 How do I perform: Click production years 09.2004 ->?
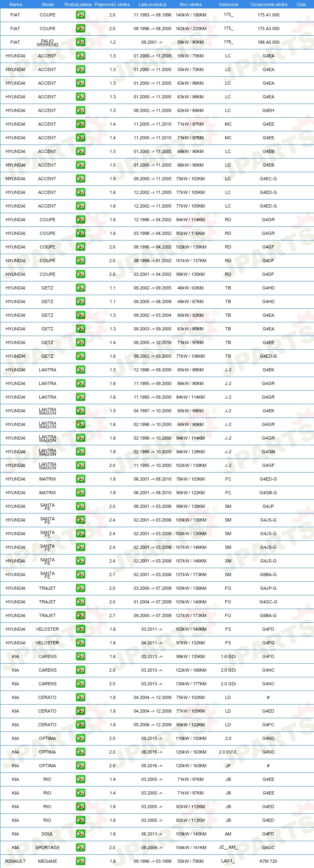[152, 848]
